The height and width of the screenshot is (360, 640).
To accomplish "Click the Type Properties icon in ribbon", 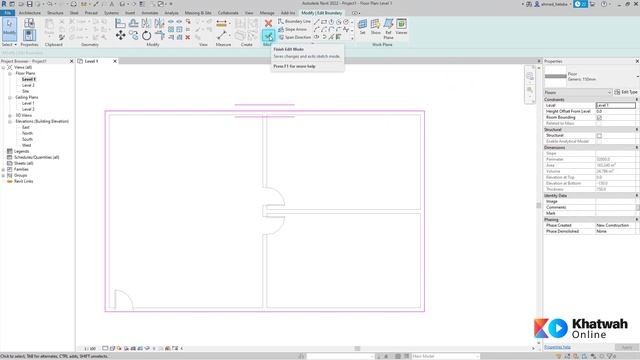I will [x=29, y=23].
